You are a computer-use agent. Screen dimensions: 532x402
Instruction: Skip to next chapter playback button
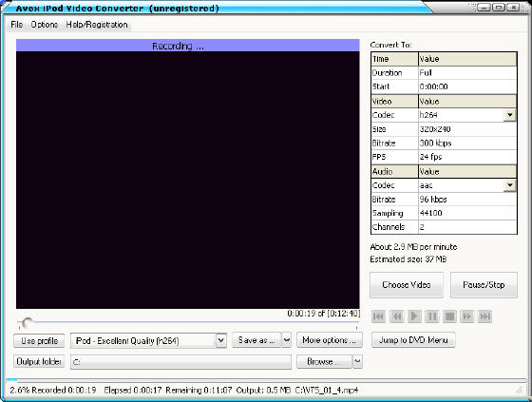(484, 316)
